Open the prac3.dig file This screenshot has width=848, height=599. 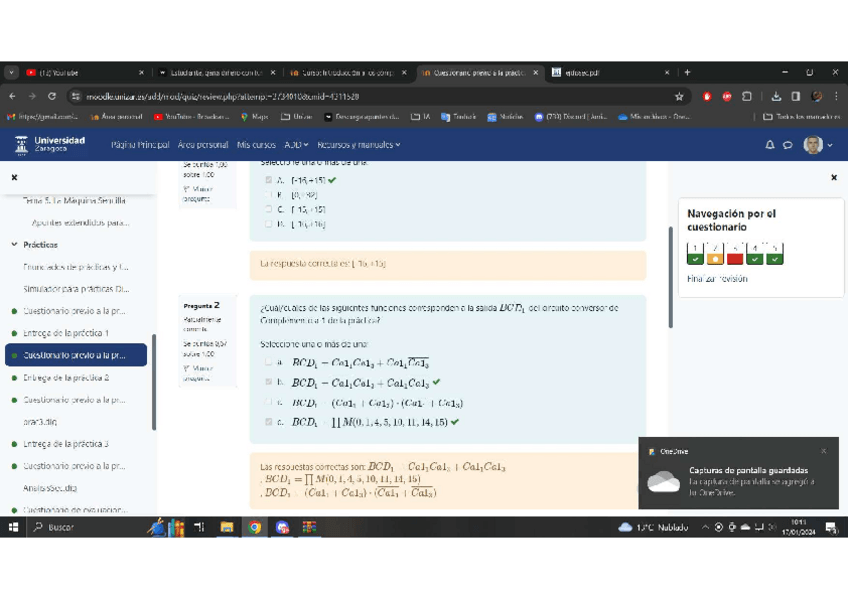40,422
